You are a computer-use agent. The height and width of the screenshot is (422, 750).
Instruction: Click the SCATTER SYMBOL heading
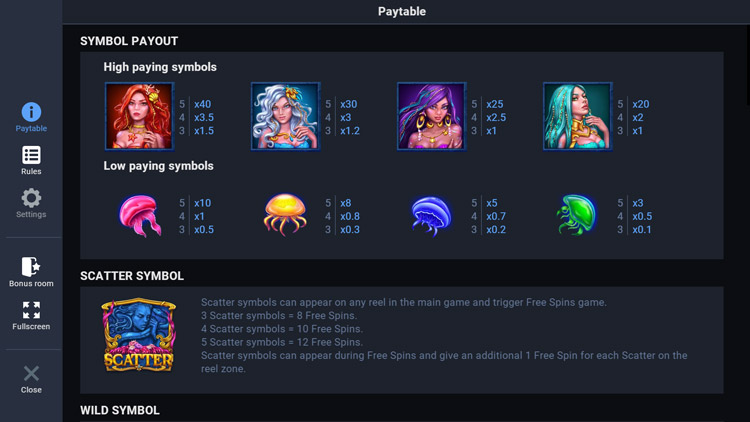pos(132,276)
